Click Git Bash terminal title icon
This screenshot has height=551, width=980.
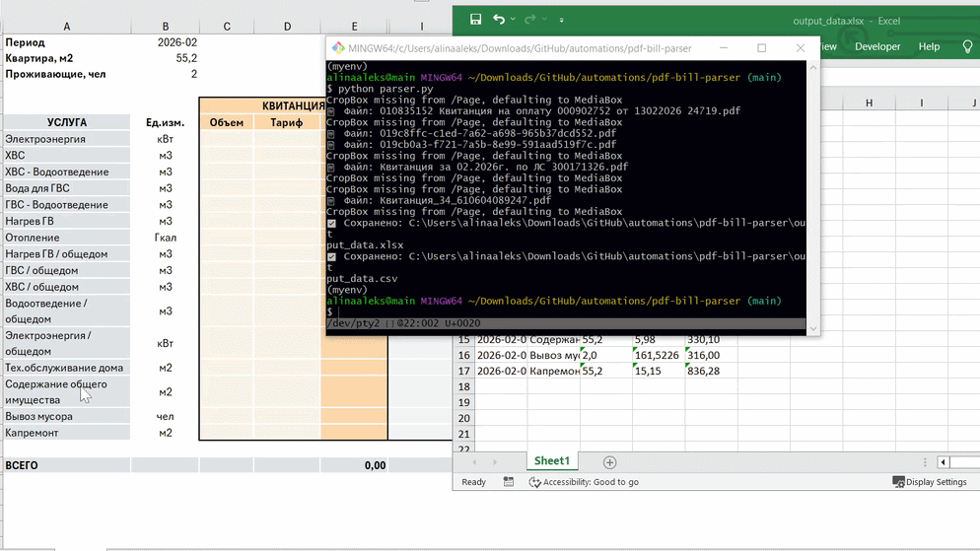coord(338,48)
